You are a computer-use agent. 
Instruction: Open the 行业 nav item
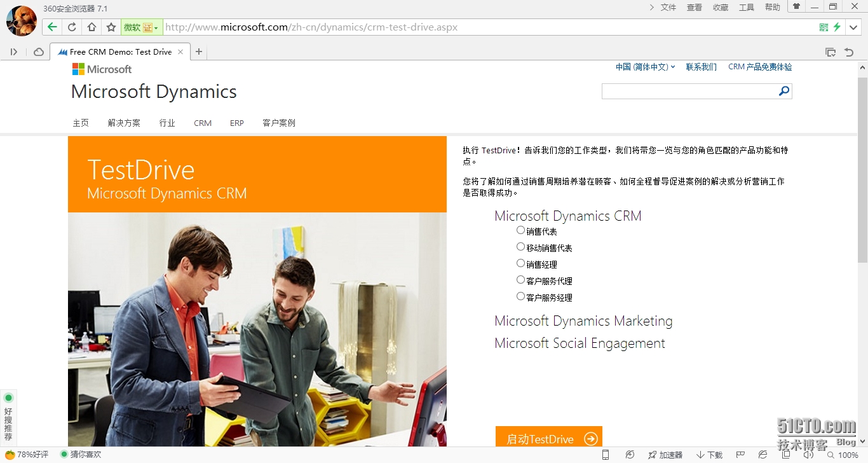pyautogui.click(x=167, y=123)
